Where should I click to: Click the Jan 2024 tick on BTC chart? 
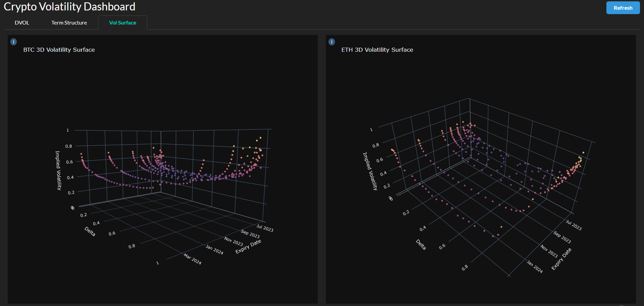click(214, 250)
